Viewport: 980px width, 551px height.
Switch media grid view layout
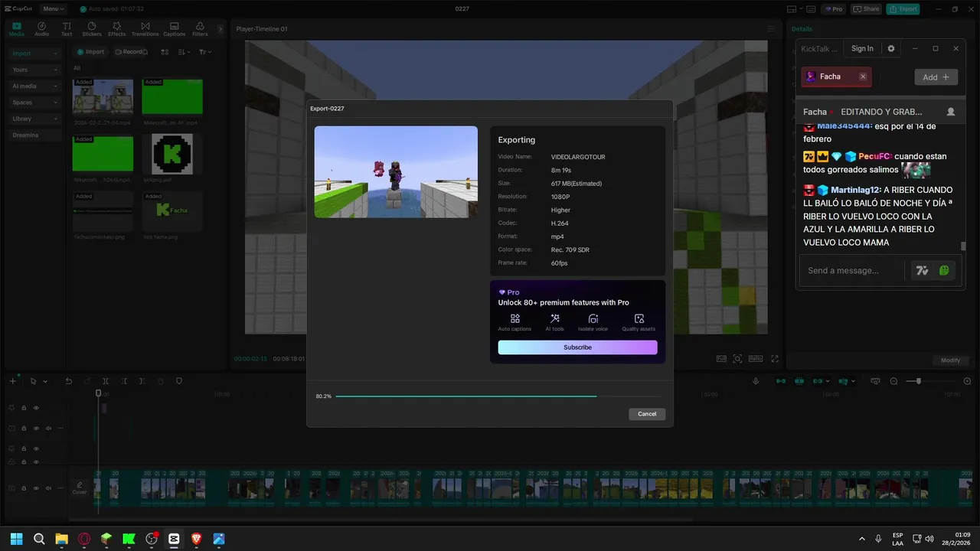165,52
